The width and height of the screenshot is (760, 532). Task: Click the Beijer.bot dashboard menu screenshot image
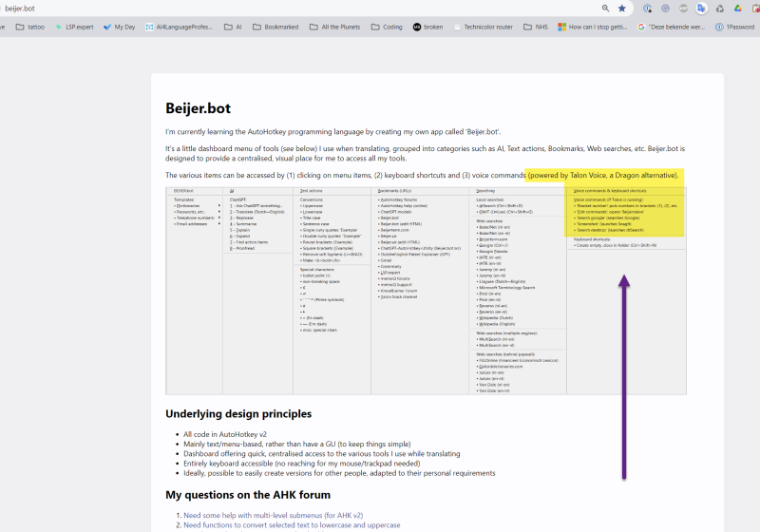(426, 291)
